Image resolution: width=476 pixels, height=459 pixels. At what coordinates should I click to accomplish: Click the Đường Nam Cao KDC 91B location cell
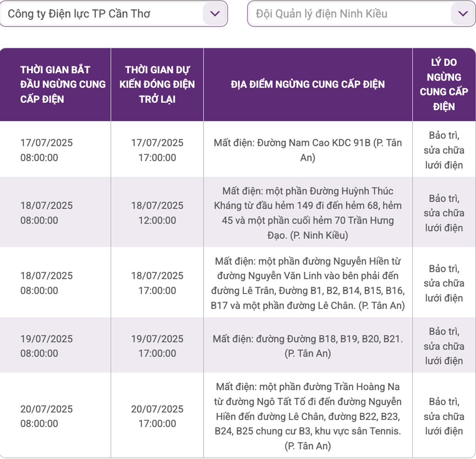click(308, 150)
